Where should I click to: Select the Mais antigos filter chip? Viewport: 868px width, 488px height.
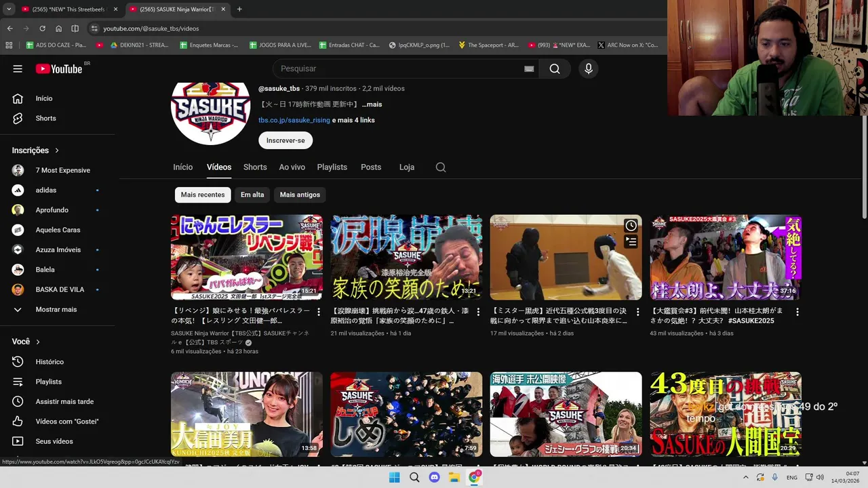tap(300, 195)
